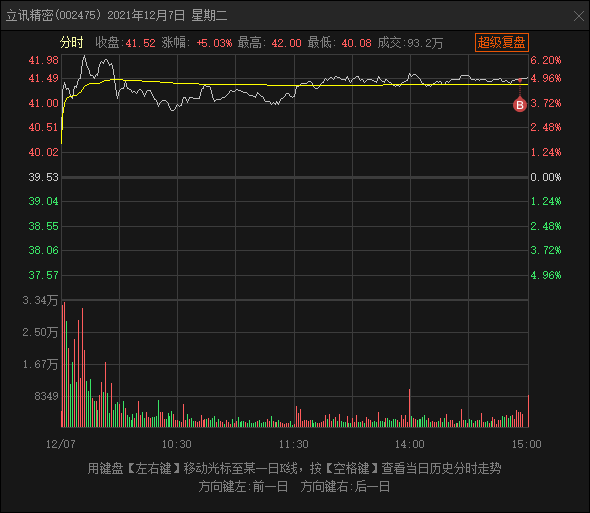Image resolution: width=590 pixels, height=513 pixels.
Task: Click the 涨幅 +5.03% value
Action: pos(214,43)
